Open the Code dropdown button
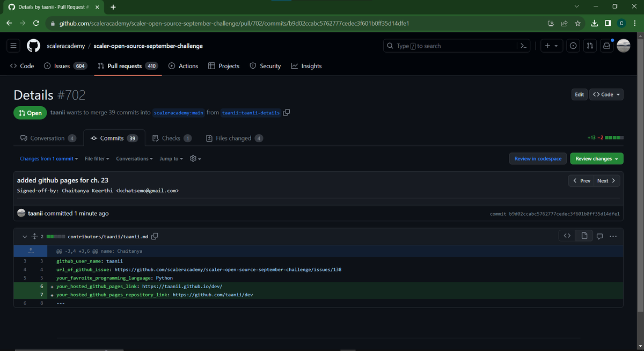The width and height of the screenshot is (644, 351). point(606,94)
